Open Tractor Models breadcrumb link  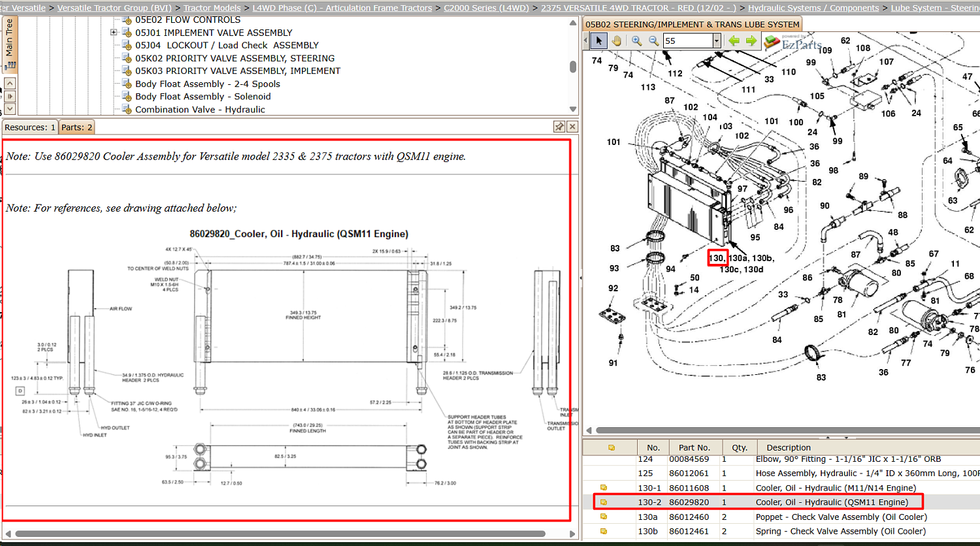coord(212,8)
